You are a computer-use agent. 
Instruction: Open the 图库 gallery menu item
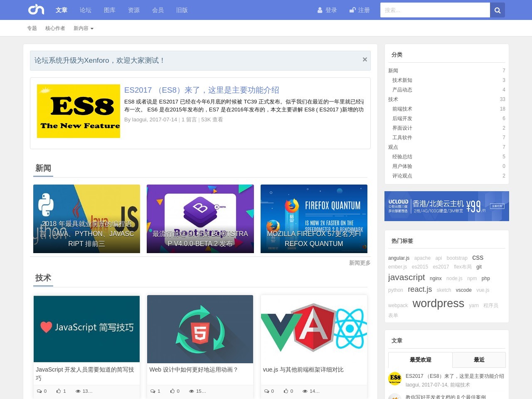[110, 10]
